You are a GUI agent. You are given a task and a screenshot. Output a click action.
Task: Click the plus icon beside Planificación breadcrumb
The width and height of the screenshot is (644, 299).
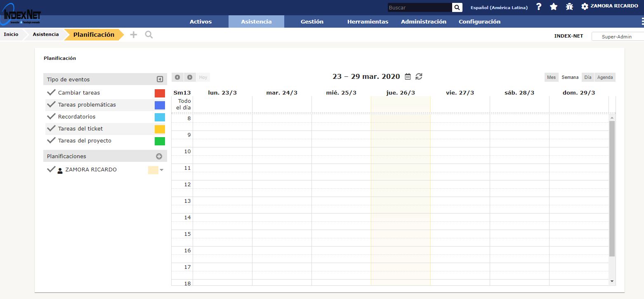(x=133, y=35)
